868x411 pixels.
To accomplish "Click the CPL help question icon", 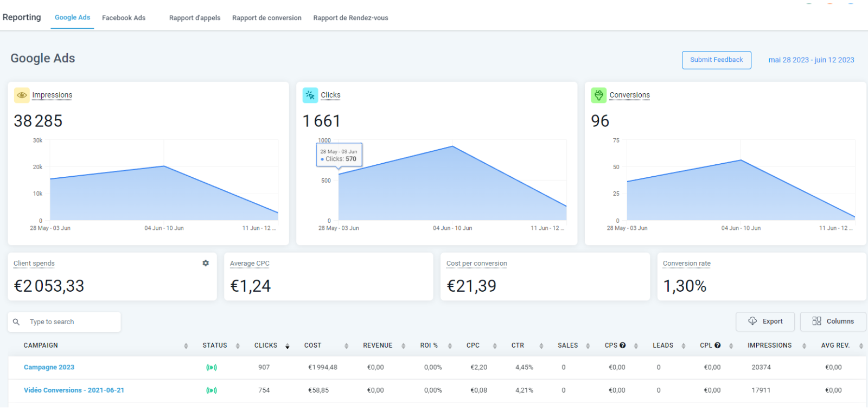I will 718,345.
